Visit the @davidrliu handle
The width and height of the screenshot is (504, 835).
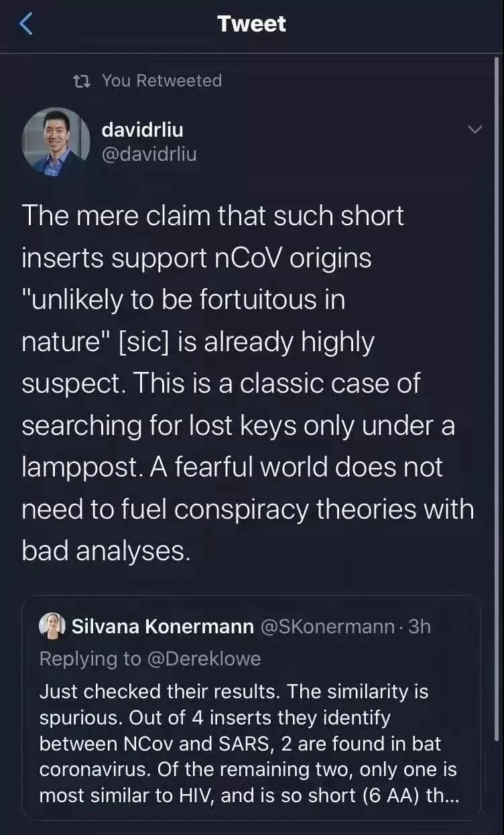(149, 153)
